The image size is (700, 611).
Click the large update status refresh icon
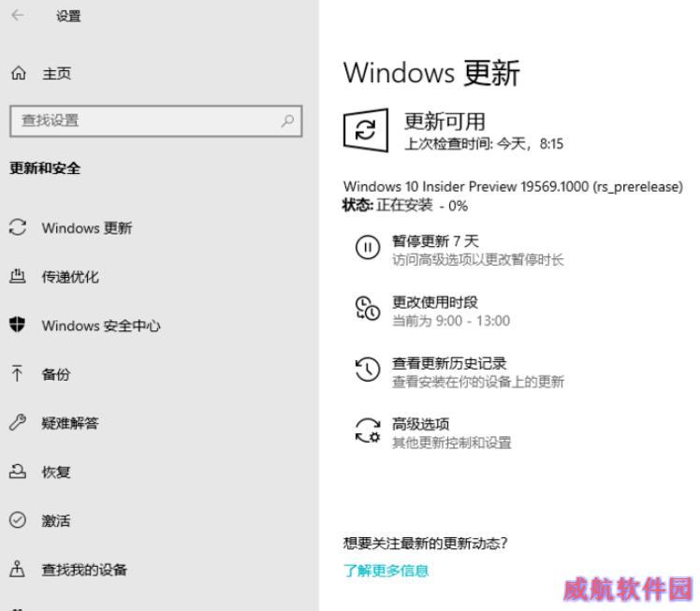point(366,130)
